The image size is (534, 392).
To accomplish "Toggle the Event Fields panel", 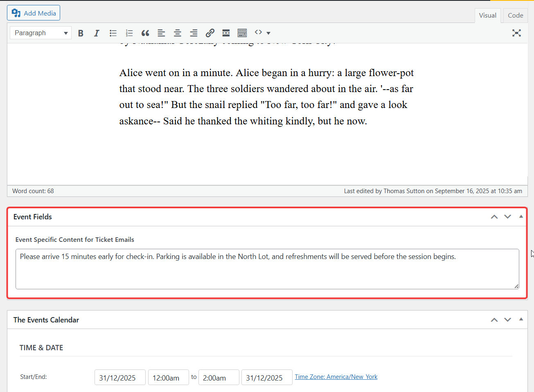I will (521, 216).
